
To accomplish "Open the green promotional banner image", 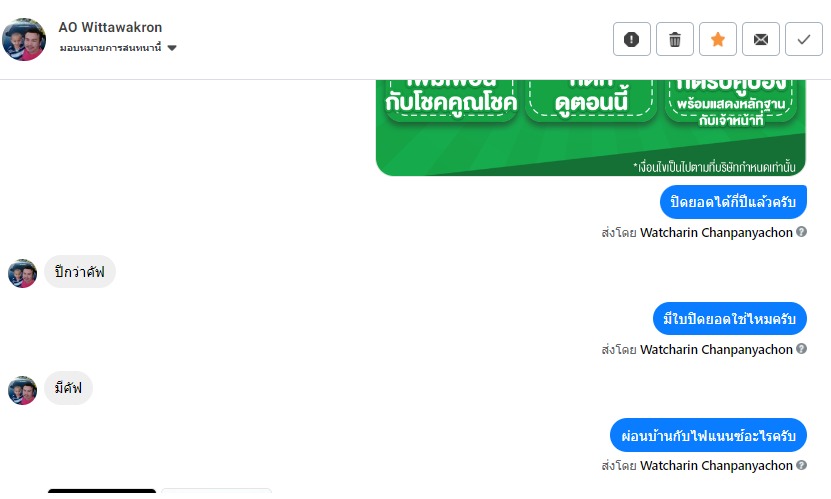I will point(591,125).
